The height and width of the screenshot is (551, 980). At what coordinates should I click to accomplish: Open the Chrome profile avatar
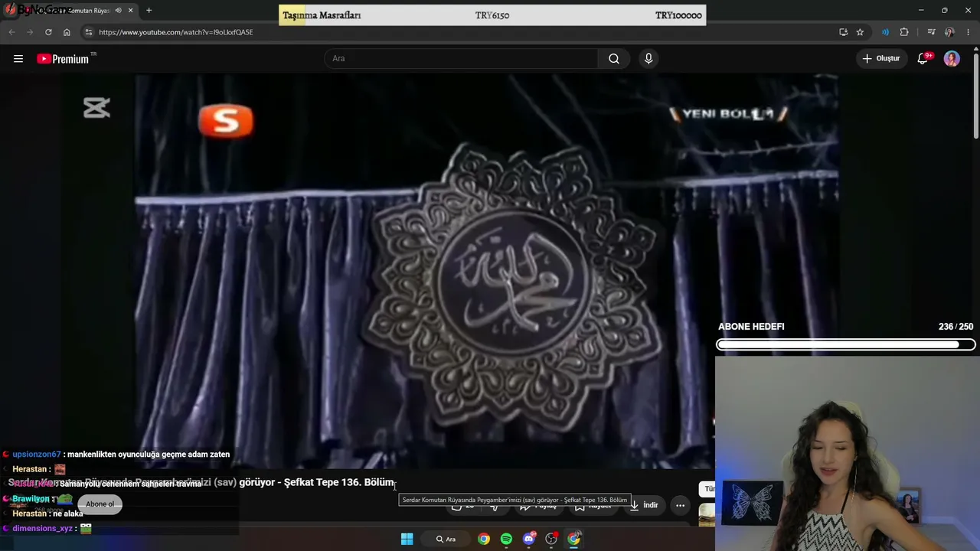pyautogui.click(x=949, y=32)
